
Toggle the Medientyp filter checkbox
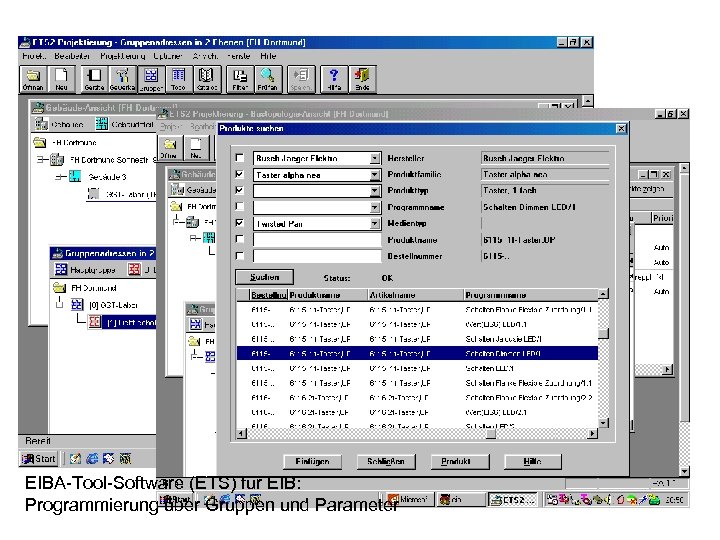coord(240,223)
